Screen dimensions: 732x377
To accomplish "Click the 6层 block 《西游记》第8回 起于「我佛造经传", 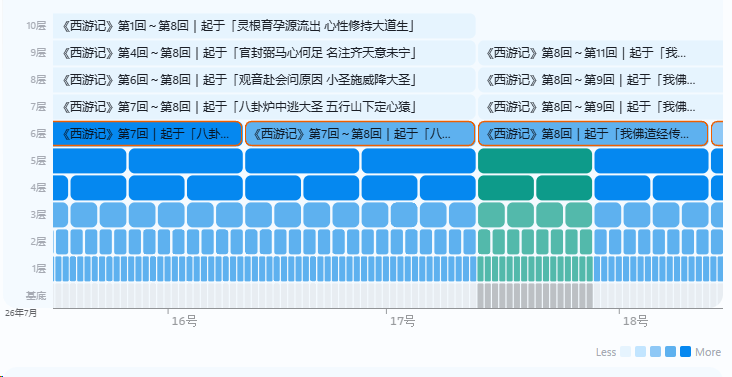I will point(593,134).
